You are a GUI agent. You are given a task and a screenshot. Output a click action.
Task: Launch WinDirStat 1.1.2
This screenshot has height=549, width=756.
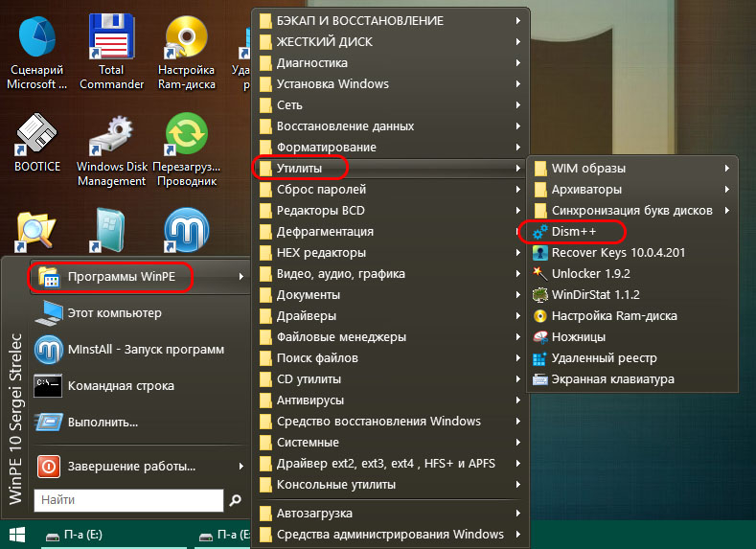pyautogui.click(x=631, y=295)
